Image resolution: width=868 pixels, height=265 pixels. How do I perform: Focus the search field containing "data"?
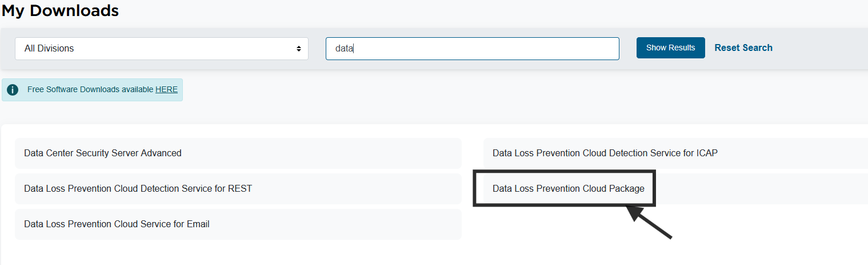[472, 49]
